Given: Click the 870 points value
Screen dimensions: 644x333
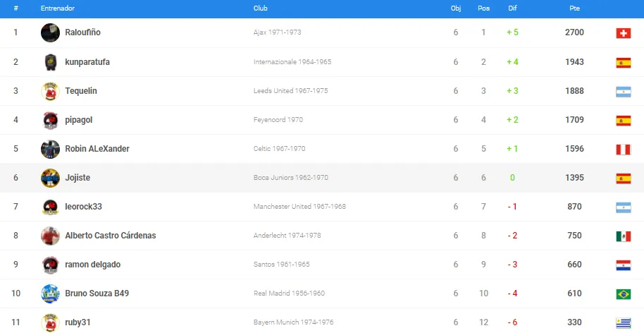Looking at the screenshot, I should coord(574,207).
